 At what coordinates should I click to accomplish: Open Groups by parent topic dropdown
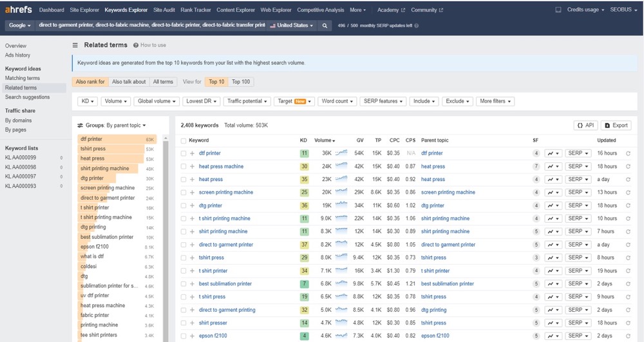pos(126,125)
